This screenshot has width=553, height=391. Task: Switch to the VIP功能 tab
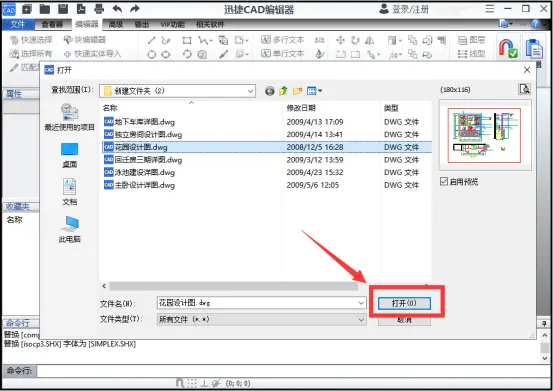[x=172, y=24]
